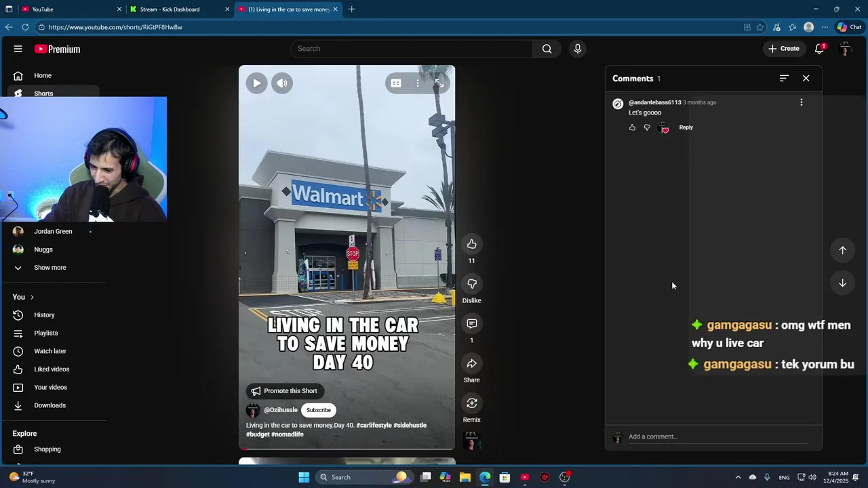Open History in sidebar
This screenshot has height=488, width=868.
click(x=54, y=315)
